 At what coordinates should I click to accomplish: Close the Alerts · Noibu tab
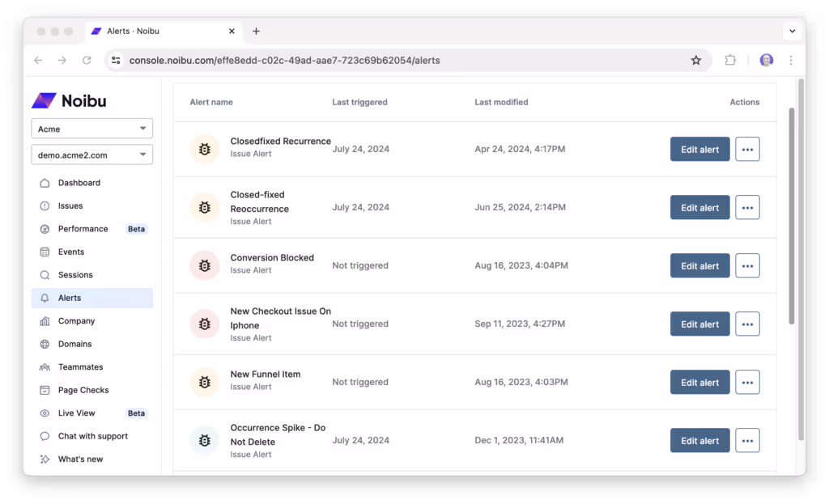pyautogui.click(x=232, y=32)
